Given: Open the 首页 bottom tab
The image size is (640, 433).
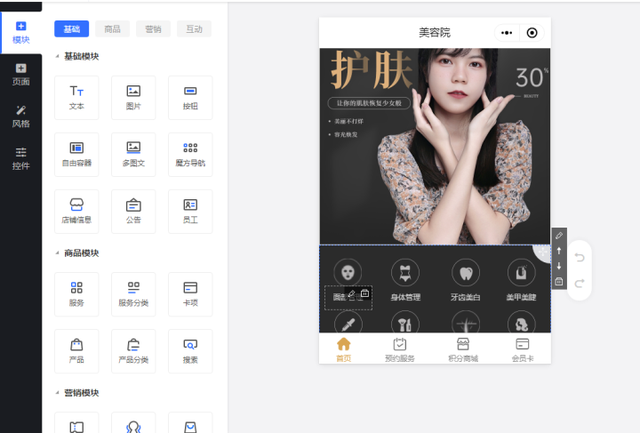Looking at the screenshot, I should point(344,350).
